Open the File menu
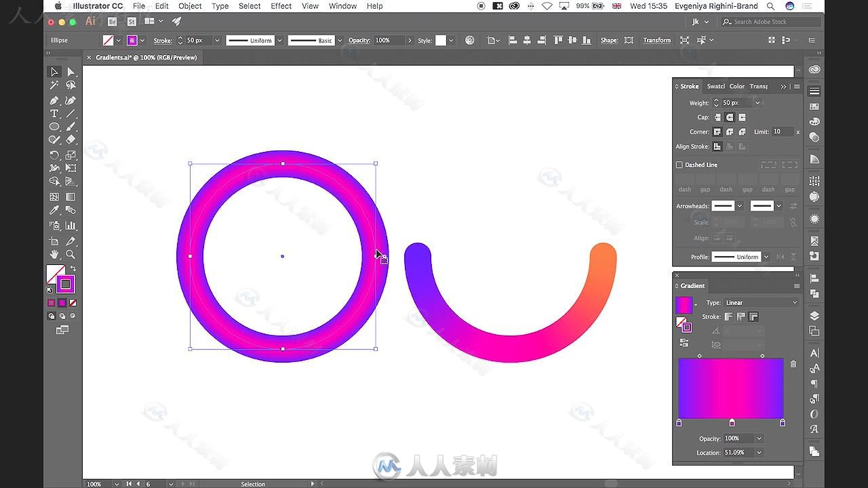The image size is (868, 488). [x=139, y=6]
